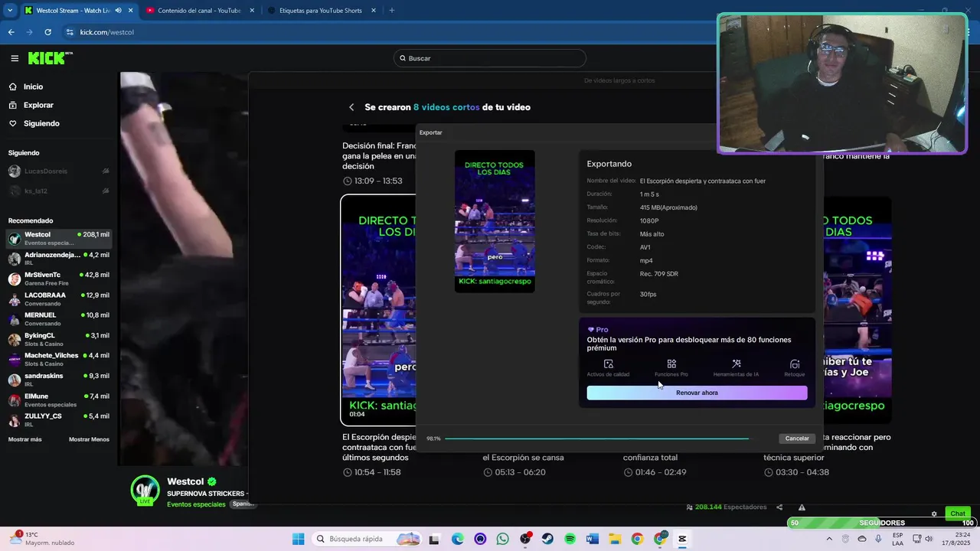Click the KICK logo
This screenshot has height=551, width=980.
[51, 58]
